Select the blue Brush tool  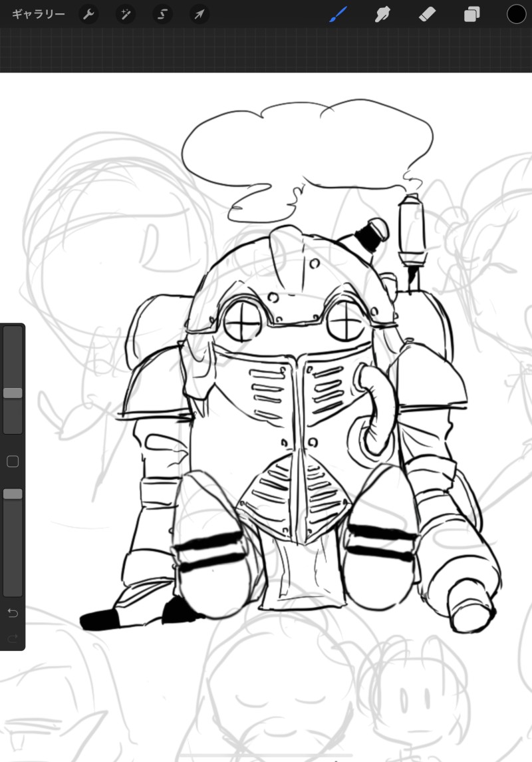338,14
